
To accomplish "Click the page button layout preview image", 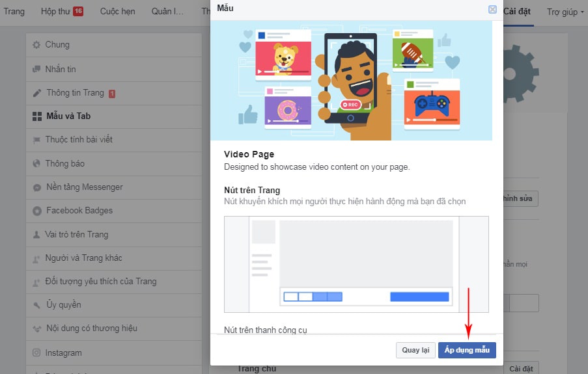I will point(356,264).
